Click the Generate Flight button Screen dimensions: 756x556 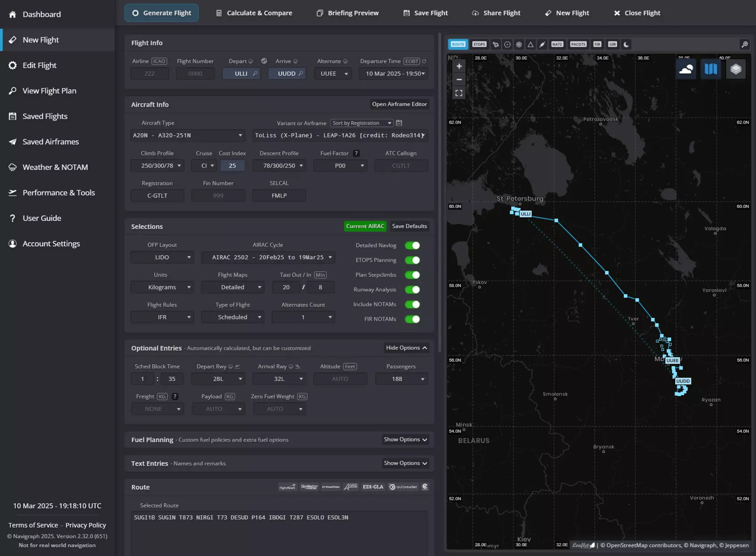(161, 13)
